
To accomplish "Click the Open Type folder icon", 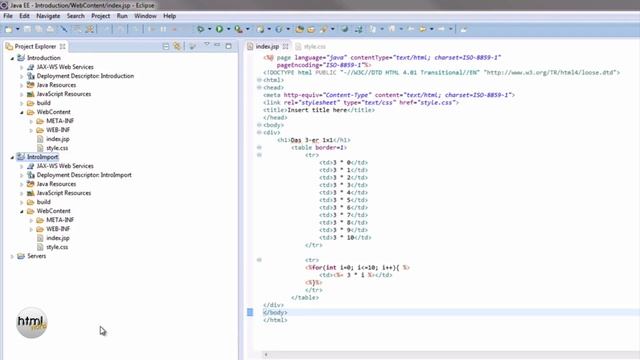I will pos(300,29).
